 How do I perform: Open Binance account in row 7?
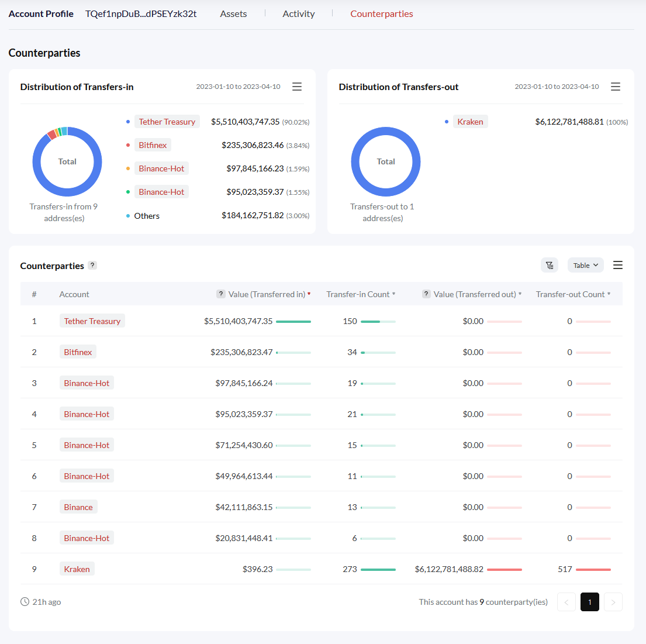78,507
